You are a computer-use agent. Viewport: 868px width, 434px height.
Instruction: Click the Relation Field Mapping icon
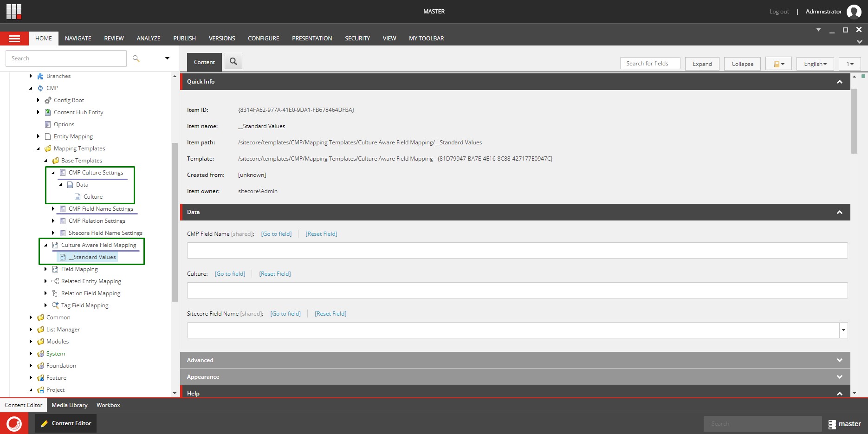point(55,293)
